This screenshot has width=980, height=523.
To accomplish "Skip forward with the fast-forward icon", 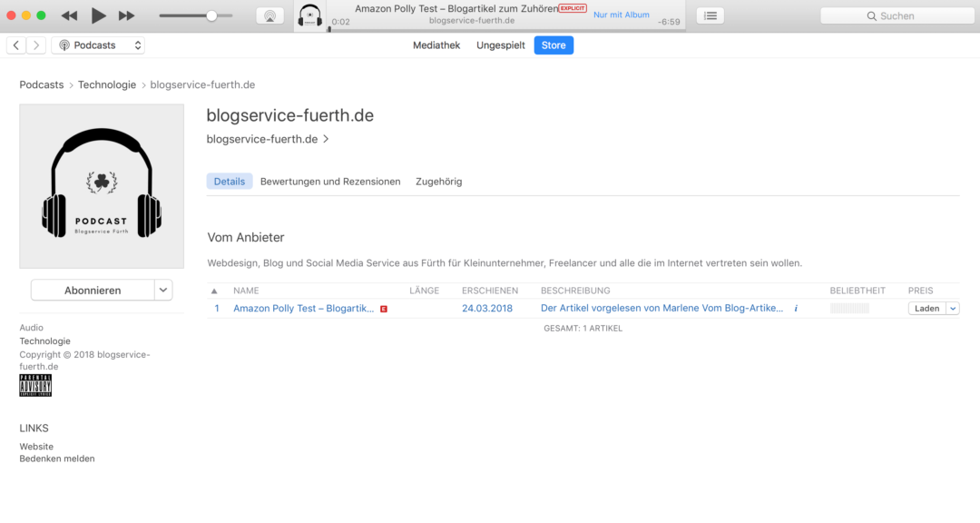I will (x=126, y=15).
